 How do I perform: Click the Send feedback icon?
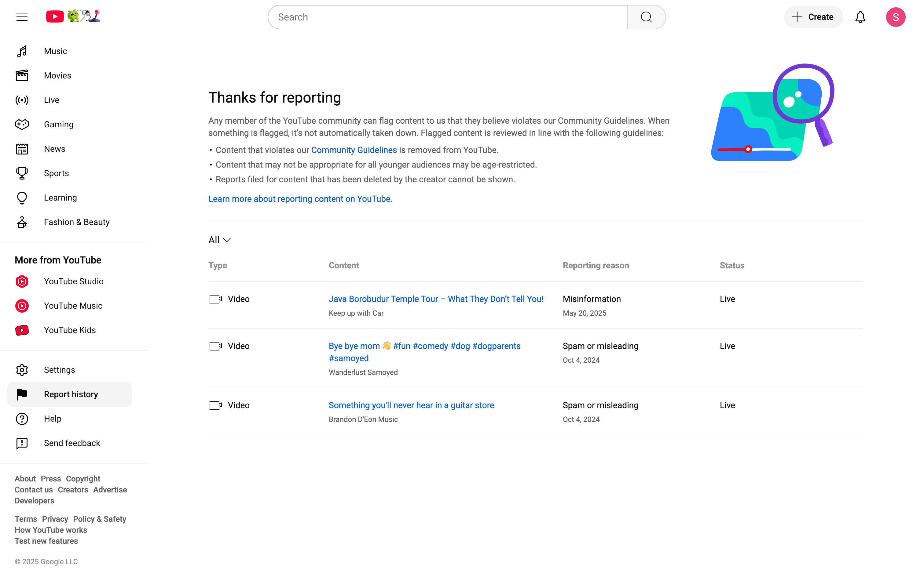tap(22, 443)
